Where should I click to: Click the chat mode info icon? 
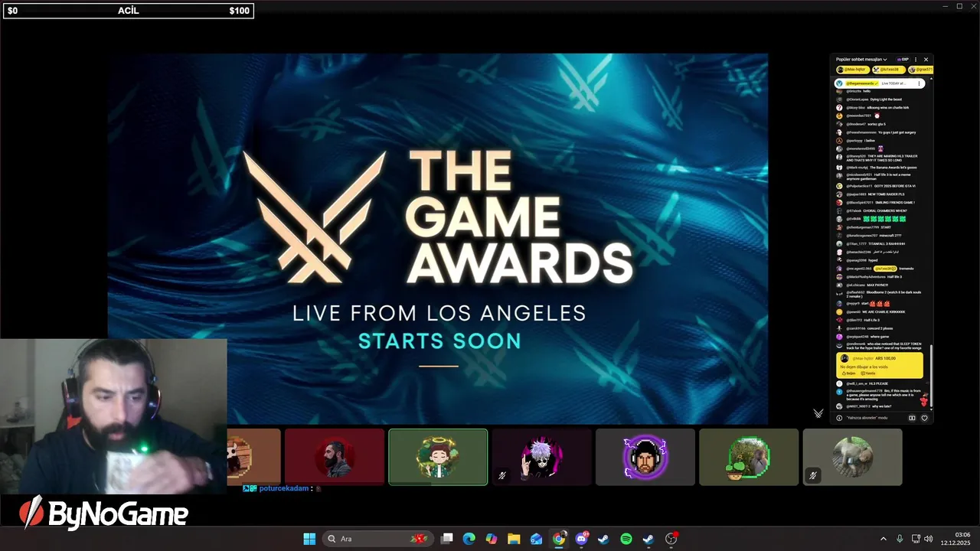[839, 418]
